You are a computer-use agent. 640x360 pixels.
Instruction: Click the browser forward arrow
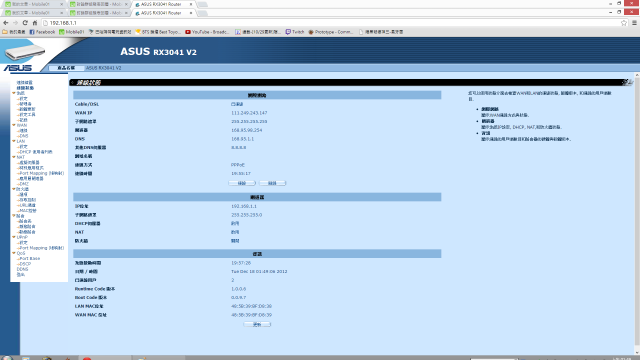(x=16, y=23)
